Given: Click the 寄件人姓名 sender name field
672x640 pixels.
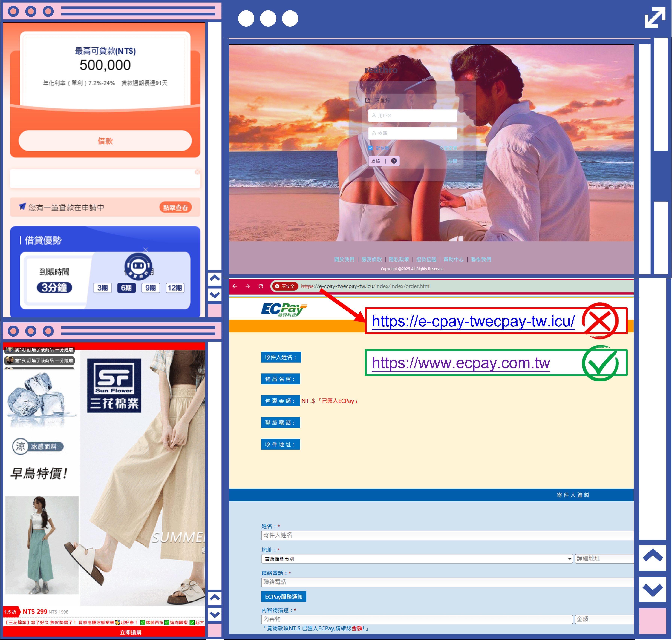Looking at the screenshot, I should coord(447,535).
